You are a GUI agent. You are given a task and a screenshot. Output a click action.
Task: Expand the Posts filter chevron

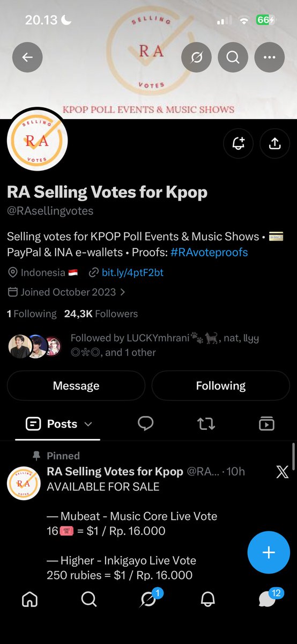click(x=88, y=424)
